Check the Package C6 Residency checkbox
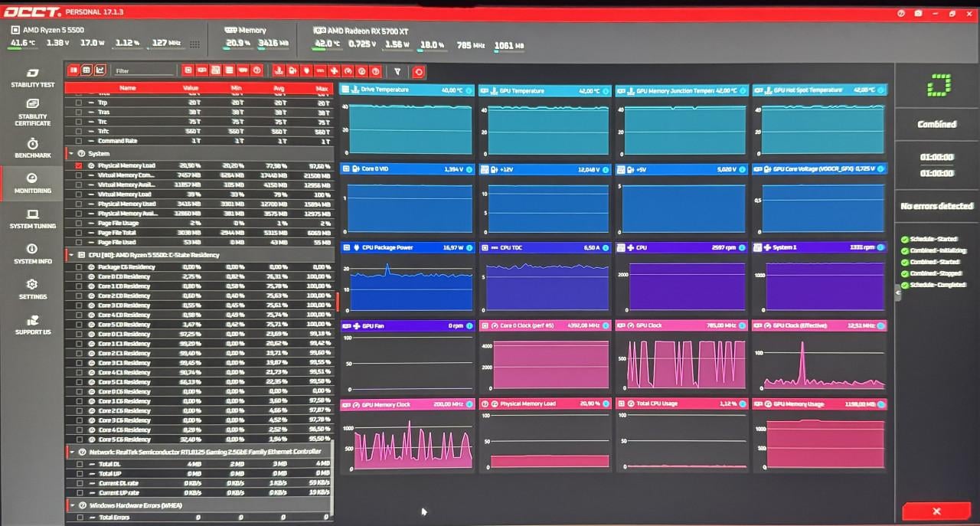The width and height of the screenshot is (980, 526). [x=79, y=267]
